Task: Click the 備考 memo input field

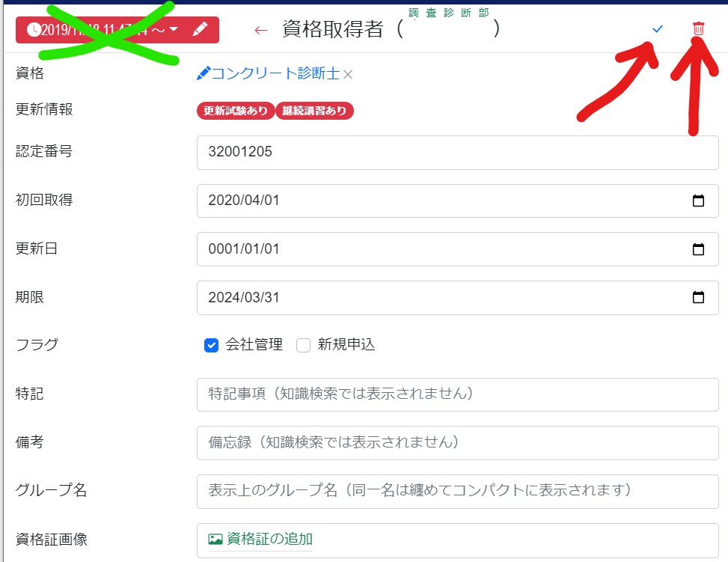Action: tap(458, 442)
